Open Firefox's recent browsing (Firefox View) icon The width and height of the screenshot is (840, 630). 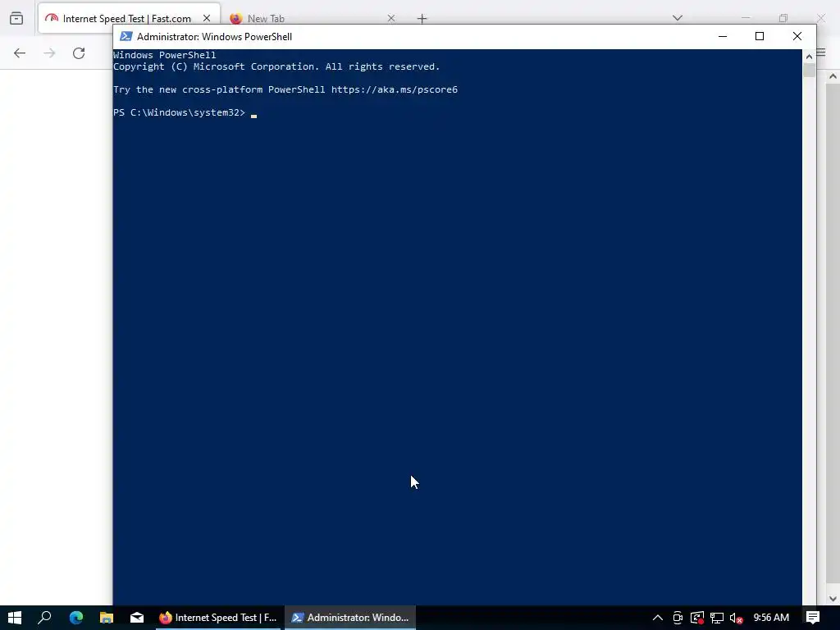coord(16,18)
